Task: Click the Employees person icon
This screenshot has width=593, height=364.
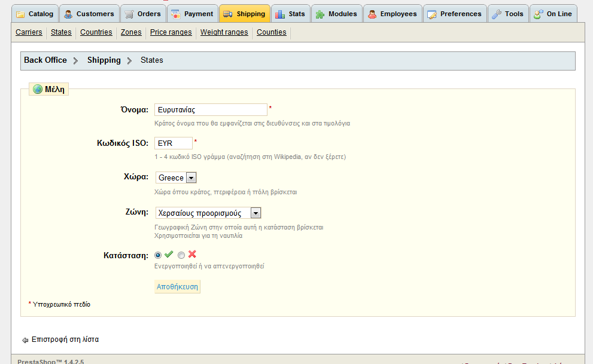Action: 372,14
